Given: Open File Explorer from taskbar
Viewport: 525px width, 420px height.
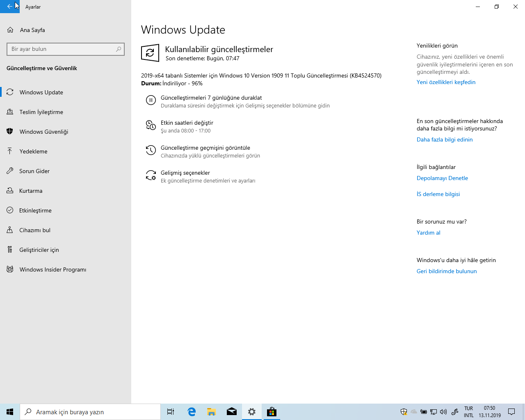Looking at the screenshot, I should [212, 412].
